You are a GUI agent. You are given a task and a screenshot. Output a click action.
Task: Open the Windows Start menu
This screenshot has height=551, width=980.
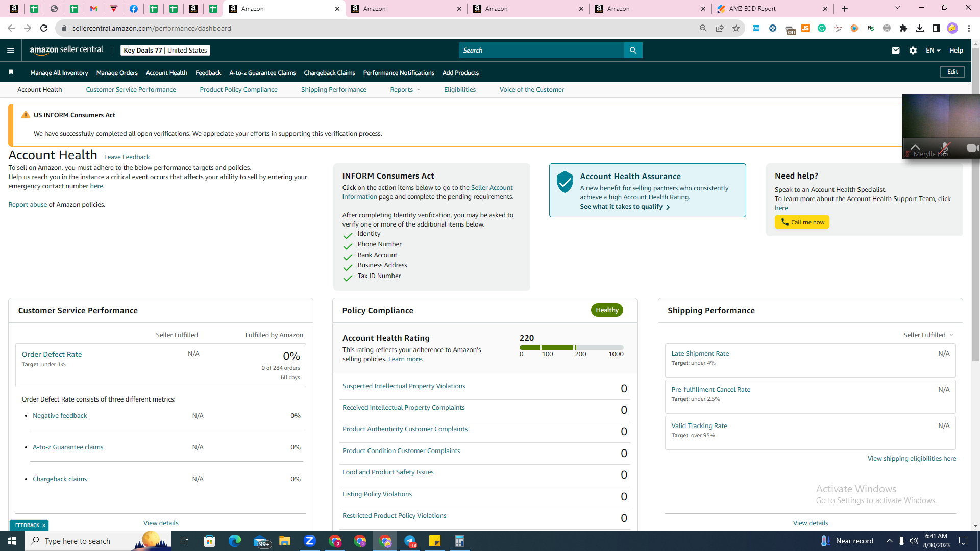[12, 541]
